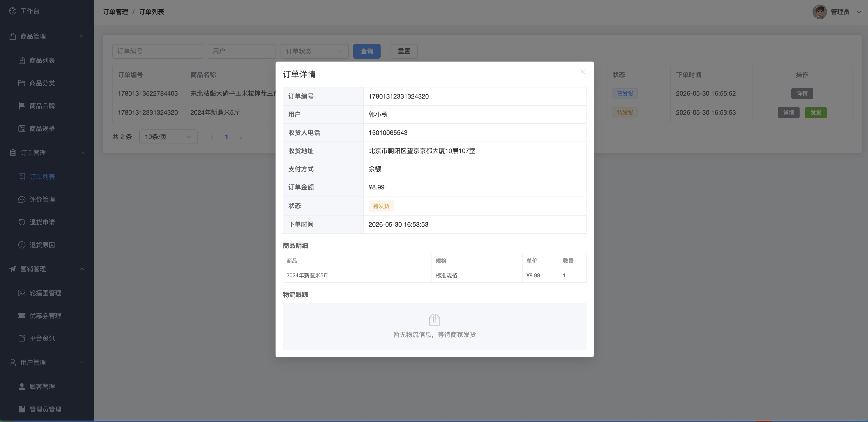
Task: Open 商品分类 menu item
Action: (47, 83)
